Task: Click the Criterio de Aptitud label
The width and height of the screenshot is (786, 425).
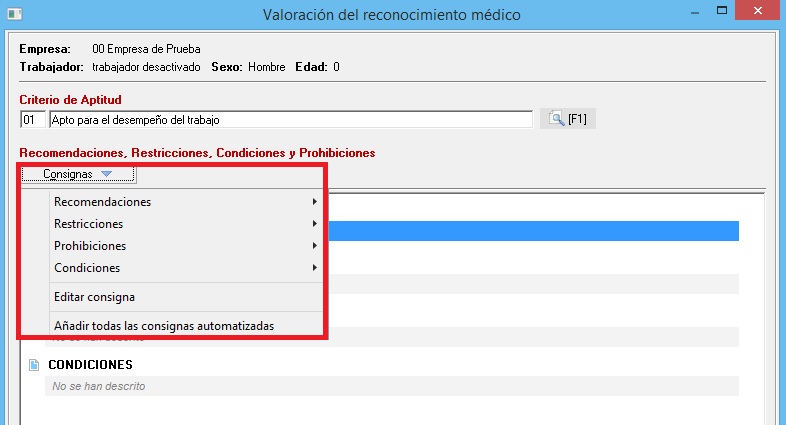Action: [x=70, y=100]
